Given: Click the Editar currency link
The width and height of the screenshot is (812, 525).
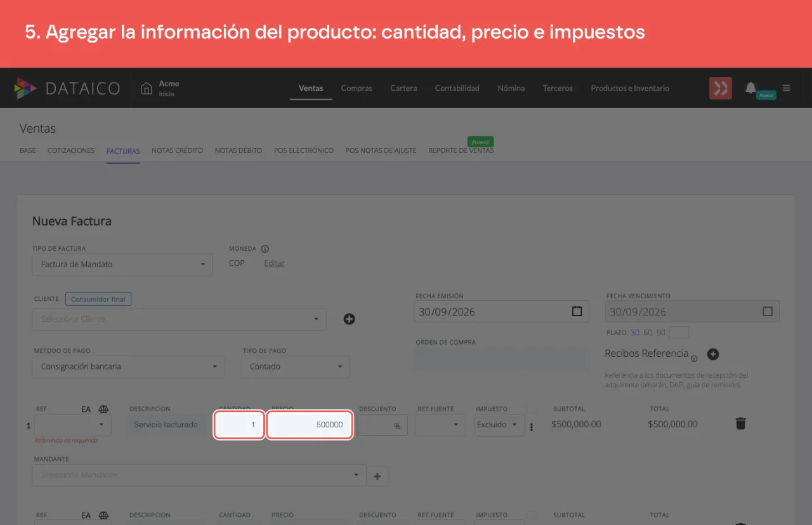Looking at the screenshot, I should point(274,263).
